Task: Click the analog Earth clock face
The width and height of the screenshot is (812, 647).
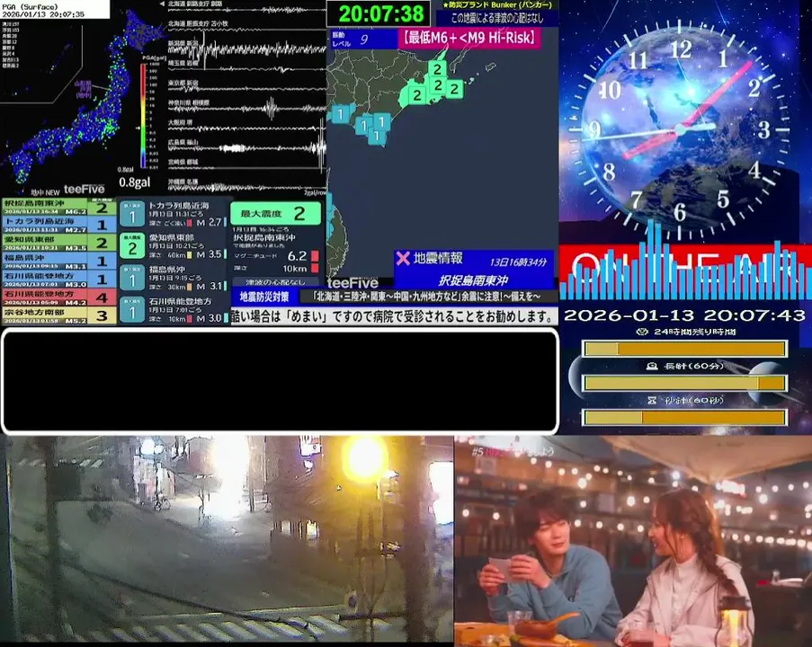Action: click(680, 129)
